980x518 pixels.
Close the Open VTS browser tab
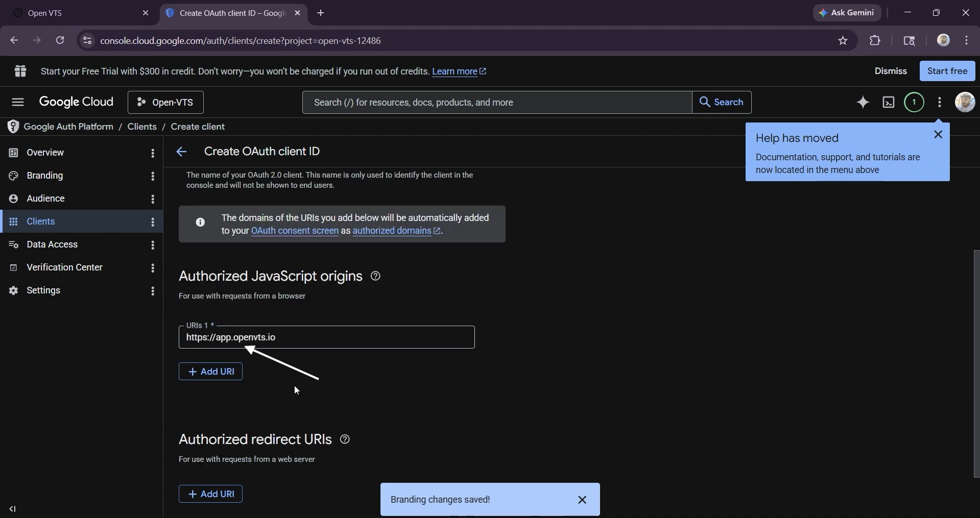(146, 13)
